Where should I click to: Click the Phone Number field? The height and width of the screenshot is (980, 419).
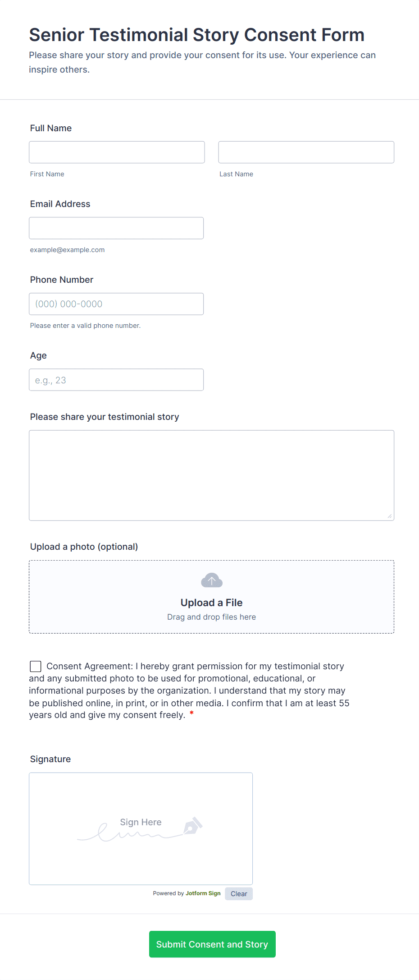(x=116, y=304)
